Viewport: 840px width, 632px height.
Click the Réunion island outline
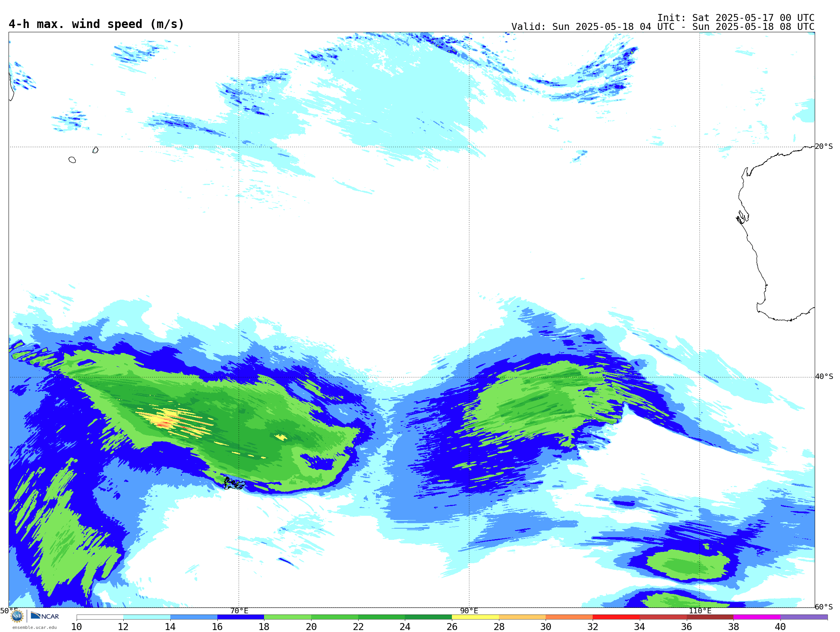72,160
